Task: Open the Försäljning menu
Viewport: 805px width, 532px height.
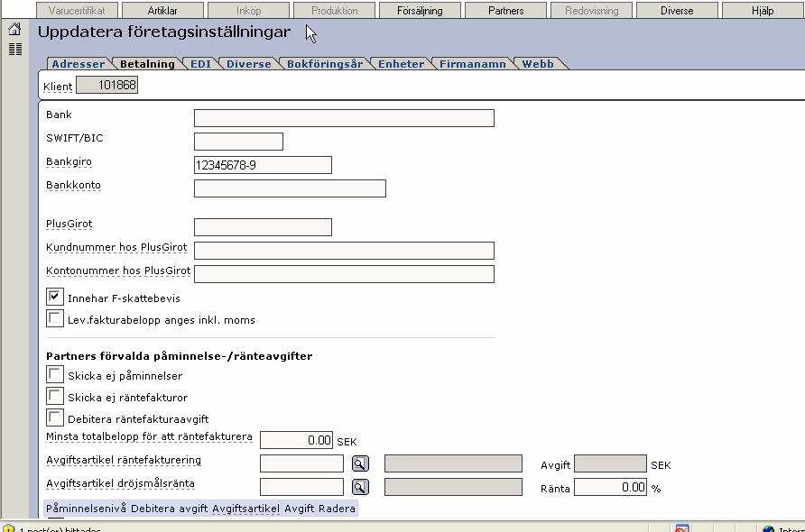Action: tap(420, 10)
